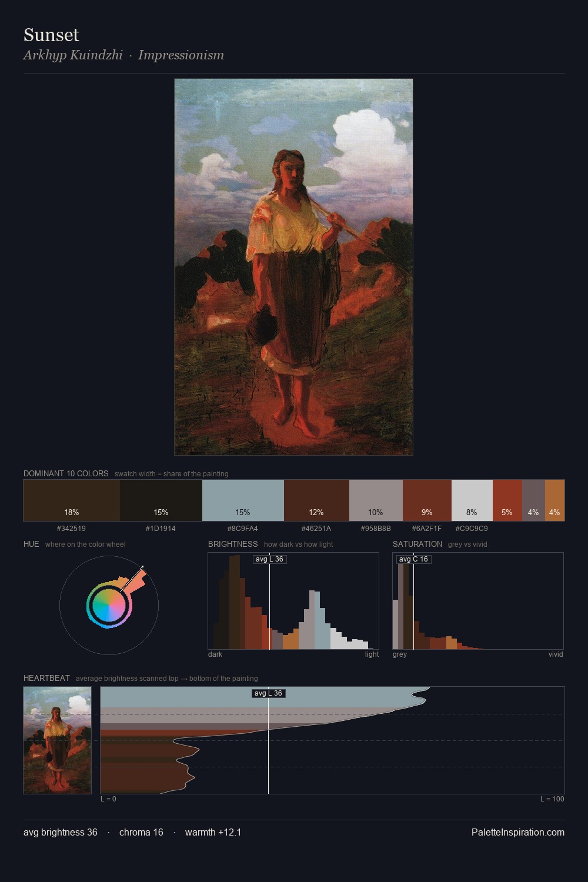588x882 pixels.
Task: Select the 18% dark brown swatch
Action: 72,500
